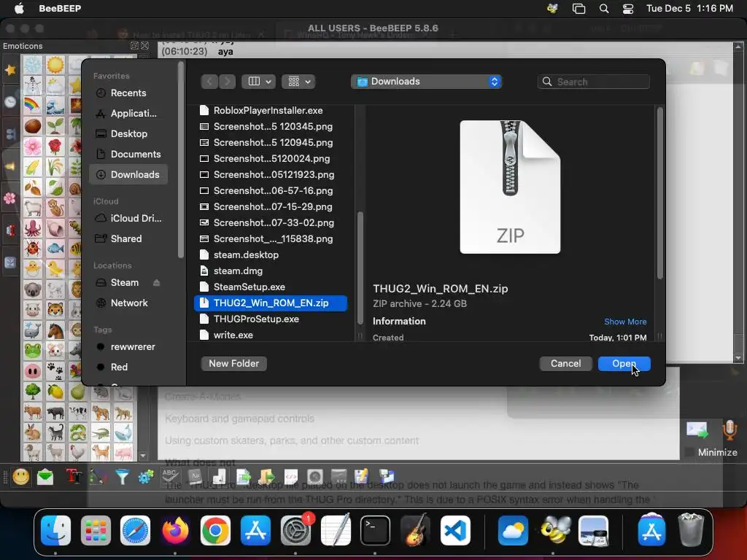747x560 pixels.
Task: Eject the Steam volume
Action: [x=156, y=283]
